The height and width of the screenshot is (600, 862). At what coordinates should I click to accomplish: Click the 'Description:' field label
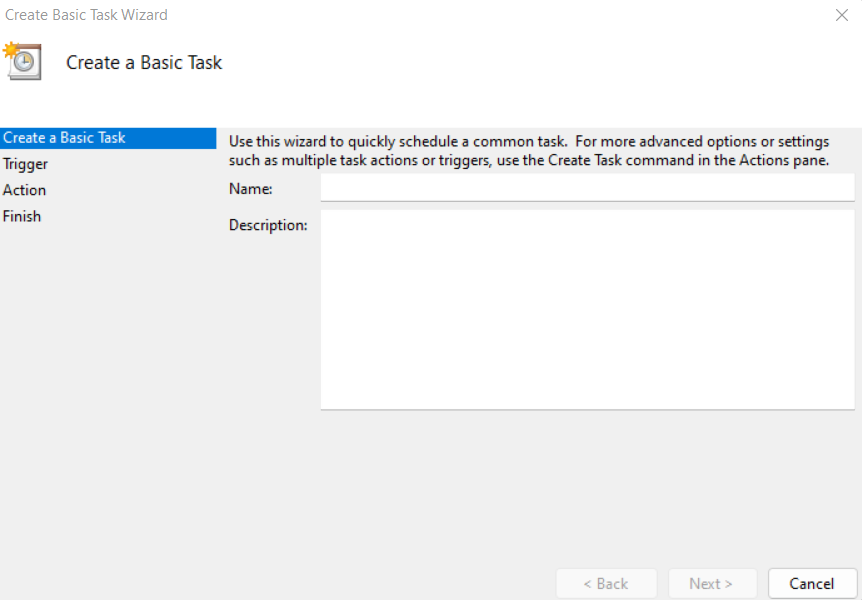click(x=268, y=226)
